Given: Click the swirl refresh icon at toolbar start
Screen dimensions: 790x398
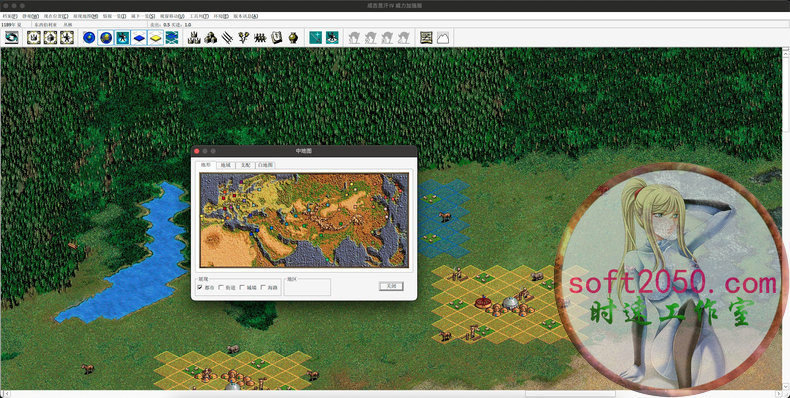Looking at the screenshot, I should [x=12, y=38].
